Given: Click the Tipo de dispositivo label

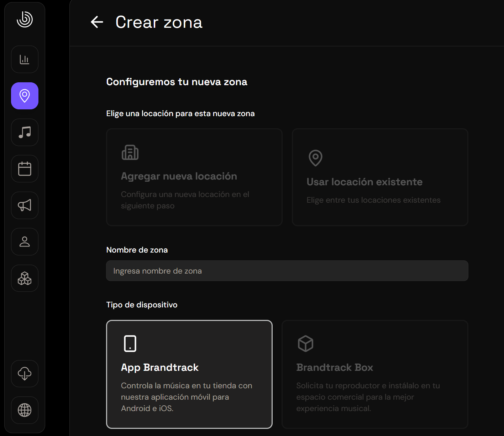Looking at the screenshot, I should (142, 305).
